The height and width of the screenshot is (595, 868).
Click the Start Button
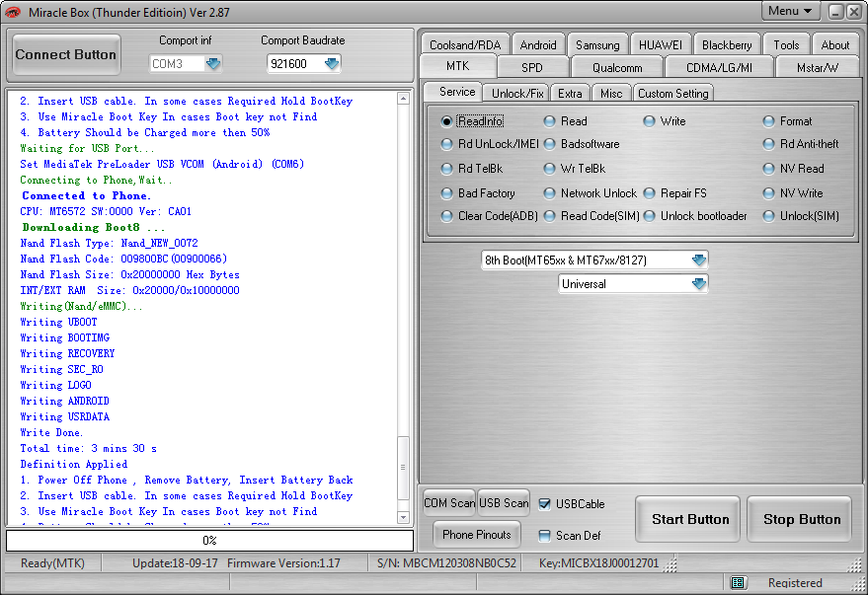tap(689, 519)
